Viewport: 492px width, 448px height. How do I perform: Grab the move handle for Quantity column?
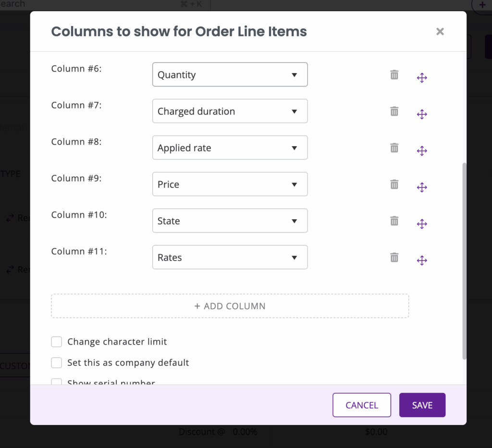422,78
